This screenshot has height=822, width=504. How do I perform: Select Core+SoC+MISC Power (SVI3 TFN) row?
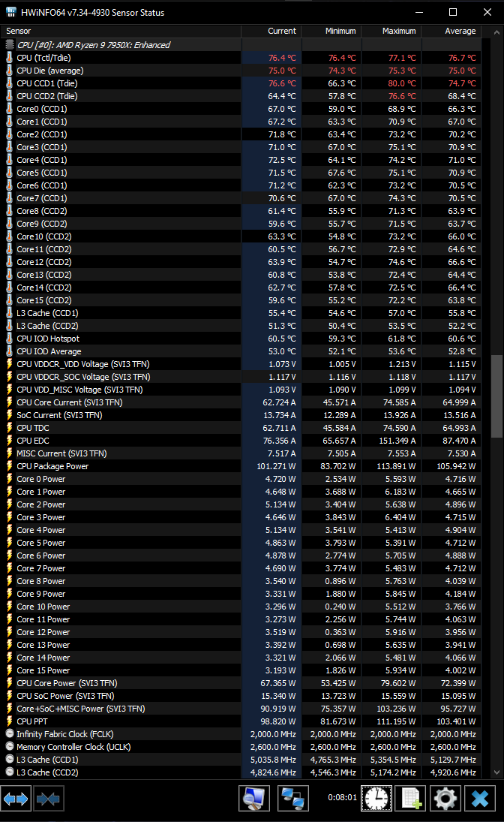coord(241,709)
